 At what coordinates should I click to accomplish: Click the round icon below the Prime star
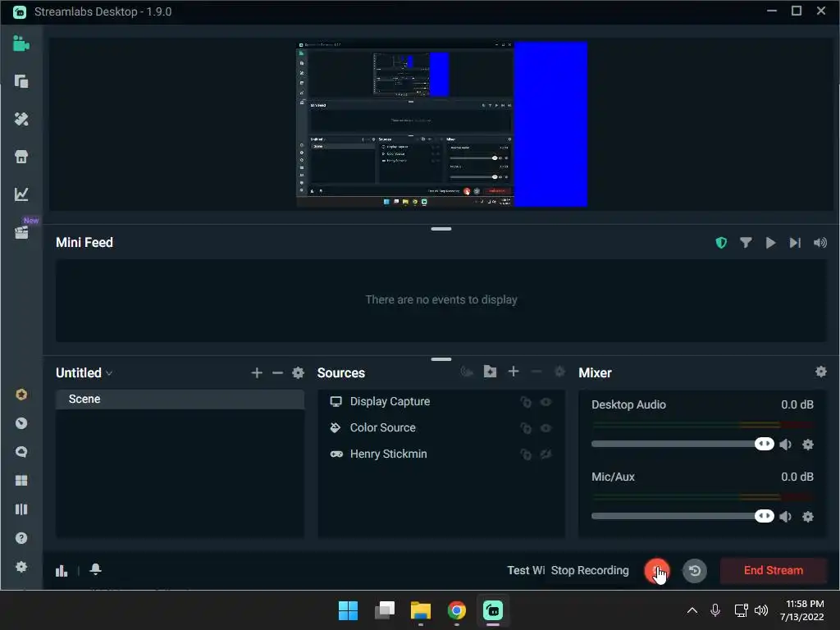tap(21, 423)
